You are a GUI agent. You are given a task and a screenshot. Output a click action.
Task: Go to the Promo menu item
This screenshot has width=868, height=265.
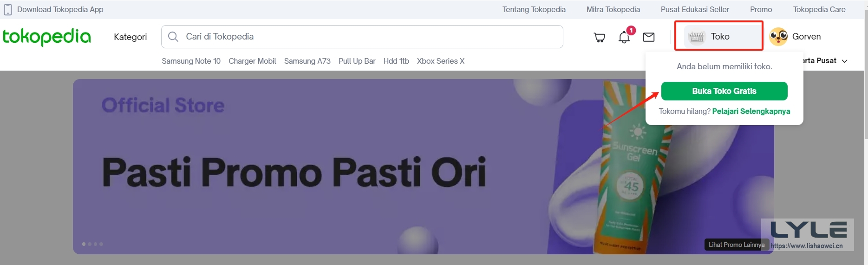pos(761,9)
